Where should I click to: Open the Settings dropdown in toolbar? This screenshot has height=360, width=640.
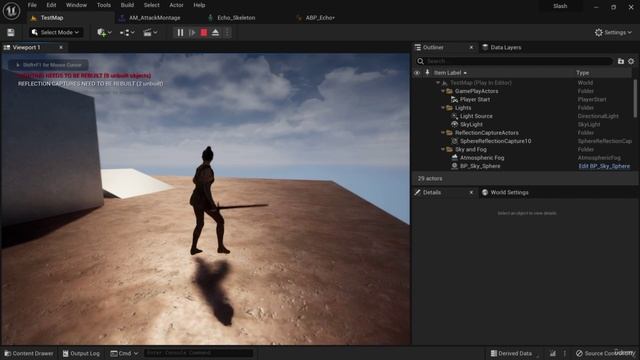coord(613,32)
